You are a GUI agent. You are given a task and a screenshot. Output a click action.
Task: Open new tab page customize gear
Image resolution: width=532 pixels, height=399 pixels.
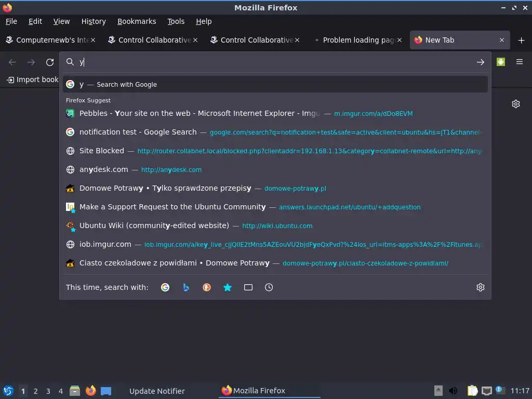click(x=516, y=104)
